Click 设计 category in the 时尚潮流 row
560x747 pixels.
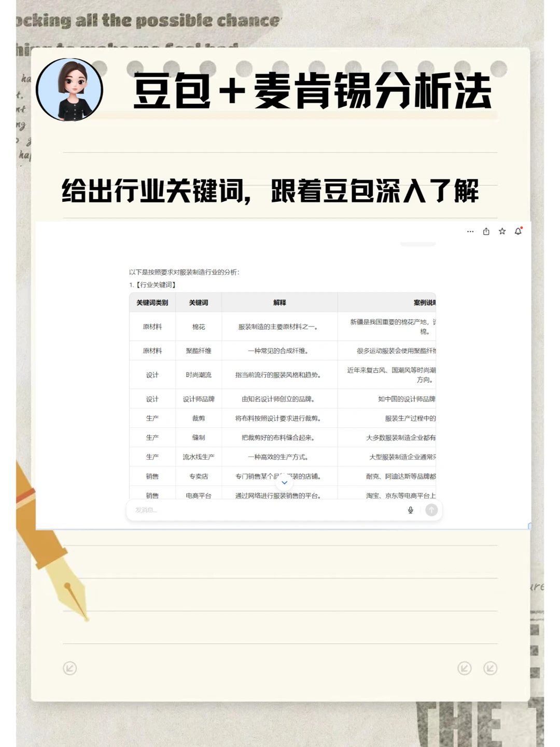[152, 375]
